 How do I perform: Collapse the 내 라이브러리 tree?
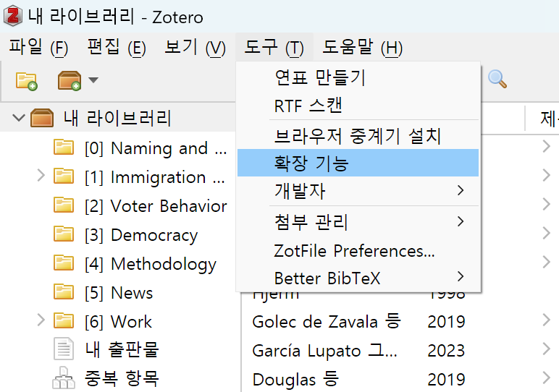point(19,117)
